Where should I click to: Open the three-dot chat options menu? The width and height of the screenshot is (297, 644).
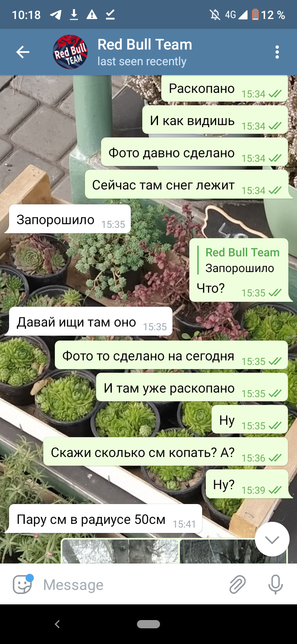[277, 52]
